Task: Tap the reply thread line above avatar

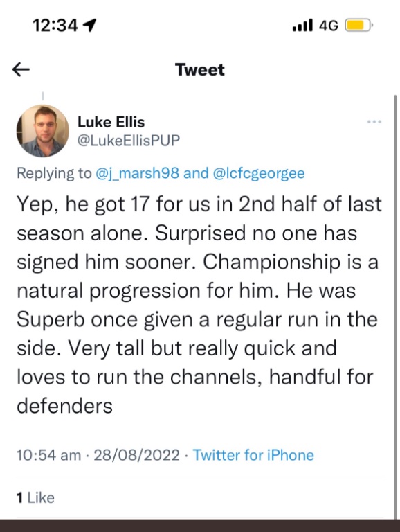Action: click(x=43, y=96)
